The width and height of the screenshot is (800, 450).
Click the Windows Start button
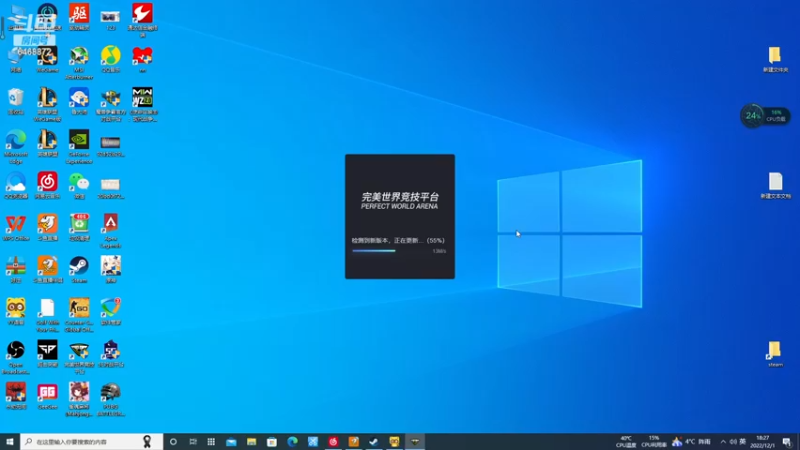tap(10, 441)
